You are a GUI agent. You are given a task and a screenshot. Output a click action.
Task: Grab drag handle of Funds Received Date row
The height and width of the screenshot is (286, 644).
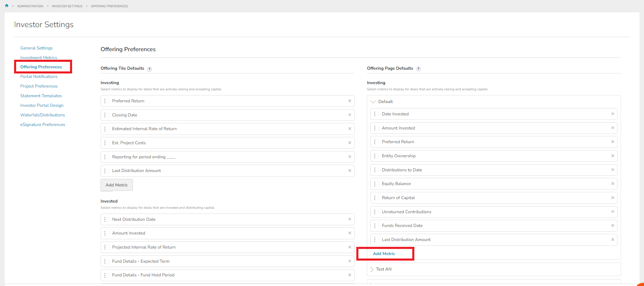click(375, 226)
